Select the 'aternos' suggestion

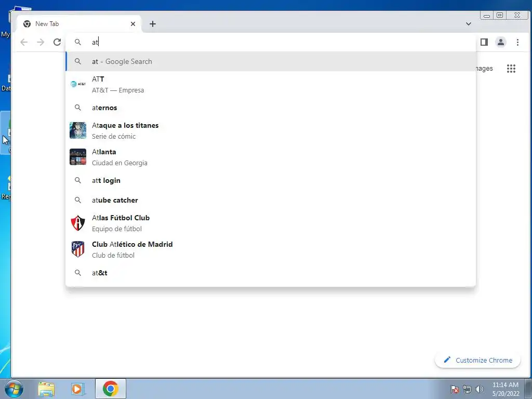point(271,108)
